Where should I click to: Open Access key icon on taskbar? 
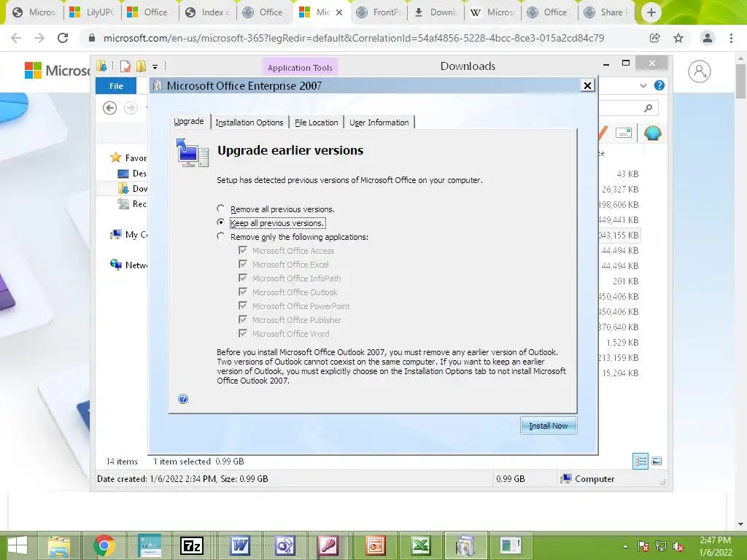point(328,545)
